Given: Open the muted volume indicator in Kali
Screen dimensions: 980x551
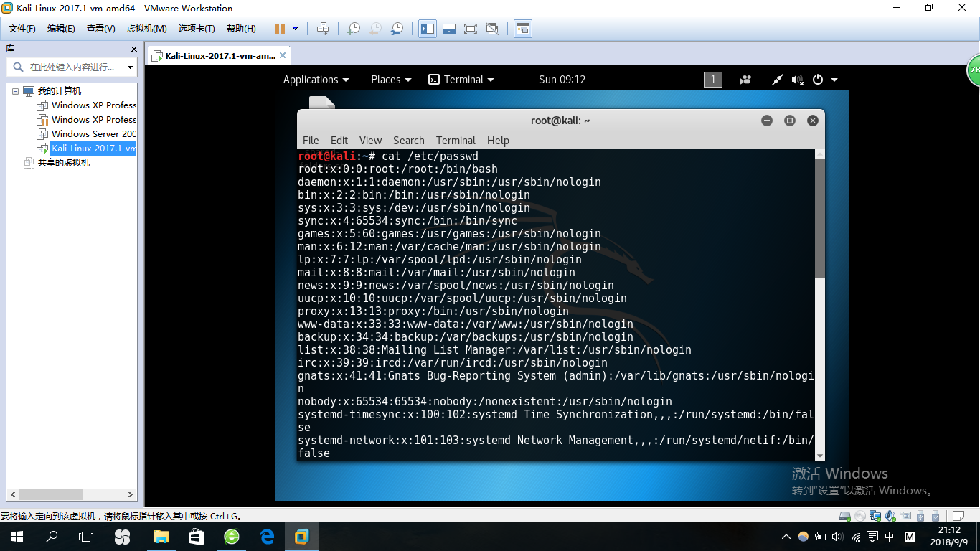Looking at the screenshot, I should 797,80.
